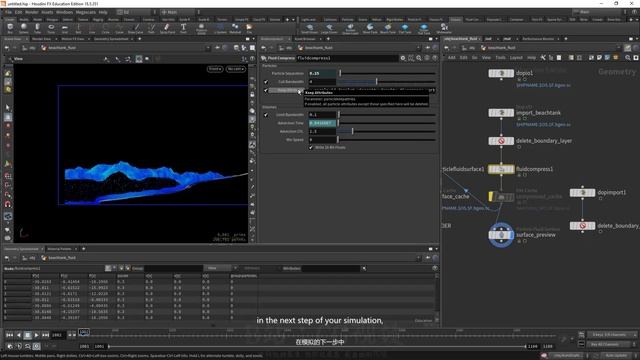Choose the Wave Tank shelf tool
The image size is (640, 360).
(370, 29)
